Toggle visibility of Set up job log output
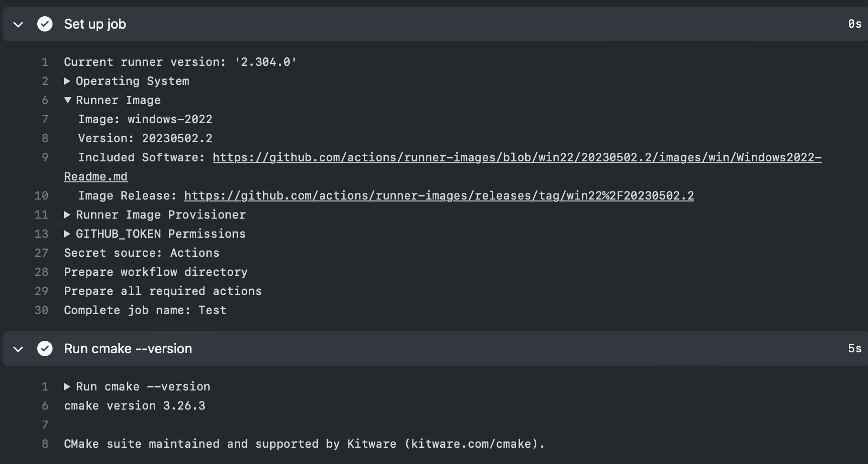 click(x=18, y=24)
